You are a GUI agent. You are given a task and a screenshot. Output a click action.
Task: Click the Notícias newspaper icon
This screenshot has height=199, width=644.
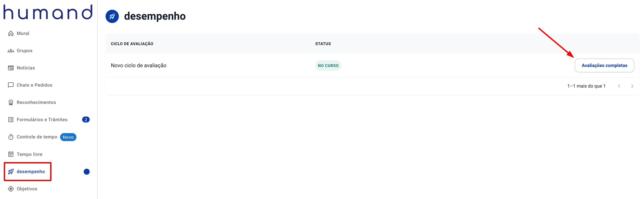pyautogui.click(x=11, y=68)
